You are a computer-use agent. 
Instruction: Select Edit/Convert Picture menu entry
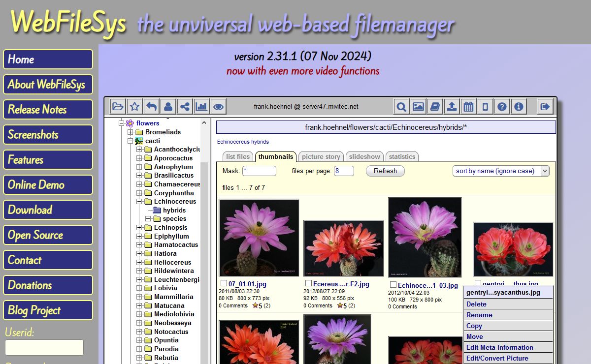pyautogui.click(x=508, y=358)
